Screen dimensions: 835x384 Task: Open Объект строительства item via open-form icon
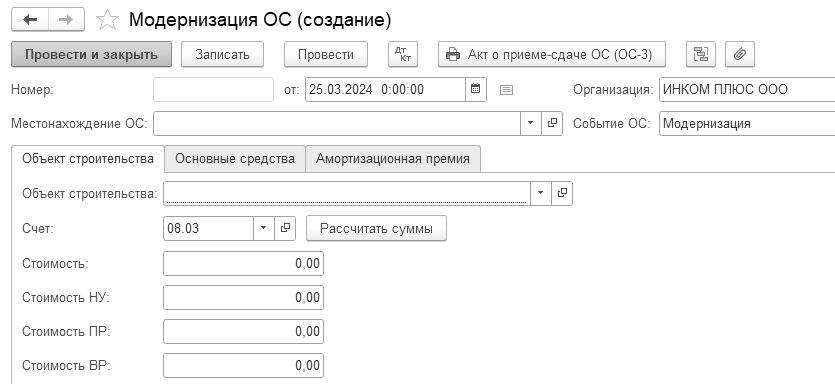(562, 193)
